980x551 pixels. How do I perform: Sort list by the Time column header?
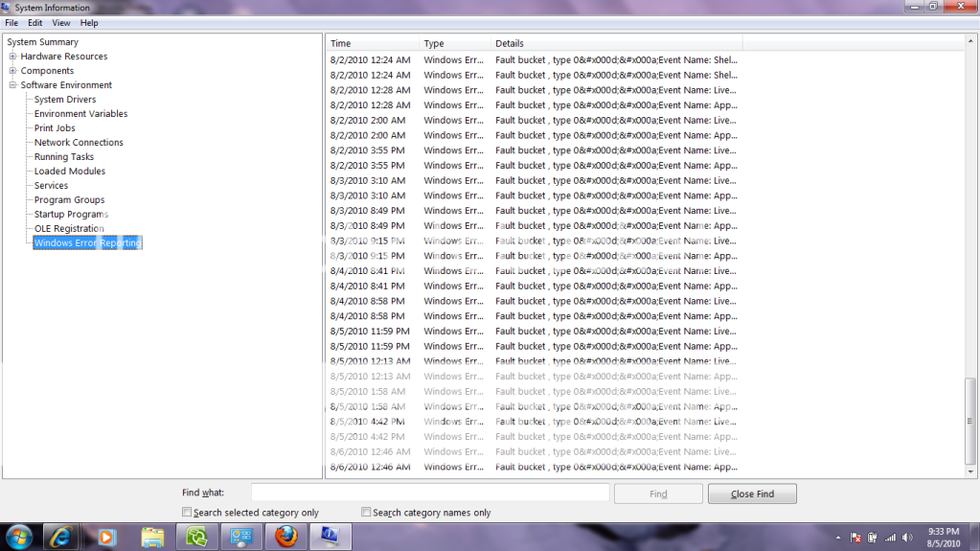click(x=372, y=43)
